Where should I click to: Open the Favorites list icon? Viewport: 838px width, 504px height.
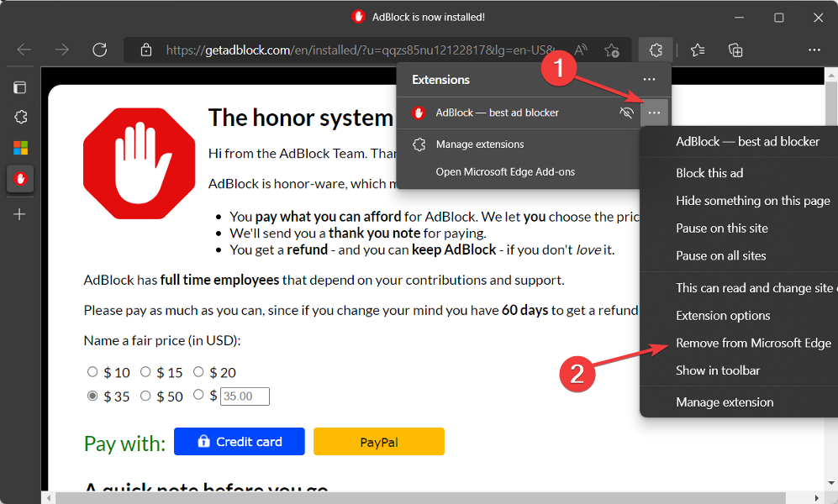(698, 50)
